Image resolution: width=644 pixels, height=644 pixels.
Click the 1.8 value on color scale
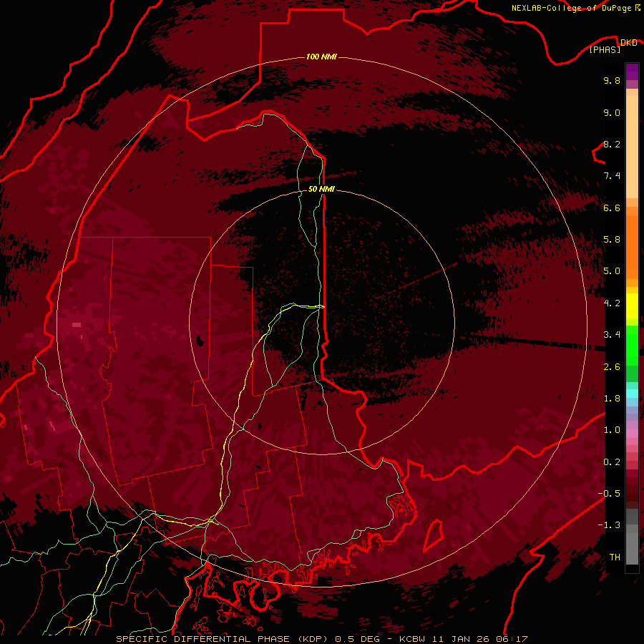[x=612, y=399]
